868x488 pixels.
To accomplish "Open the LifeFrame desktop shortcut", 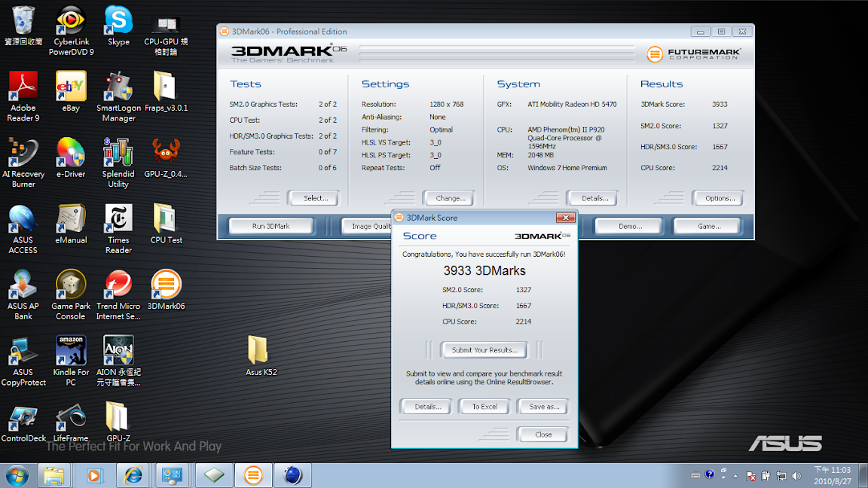I will [x=71, y=423].
